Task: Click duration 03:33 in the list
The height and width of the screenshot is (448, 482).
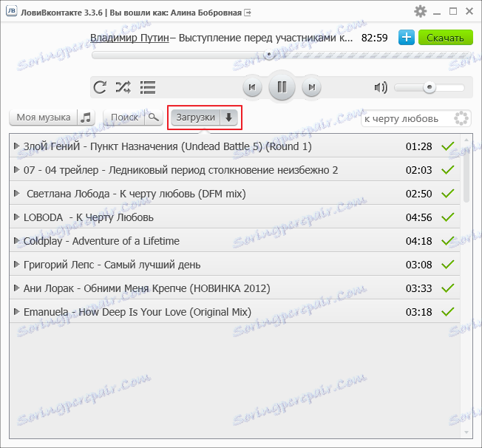Action: click(418, 288)
